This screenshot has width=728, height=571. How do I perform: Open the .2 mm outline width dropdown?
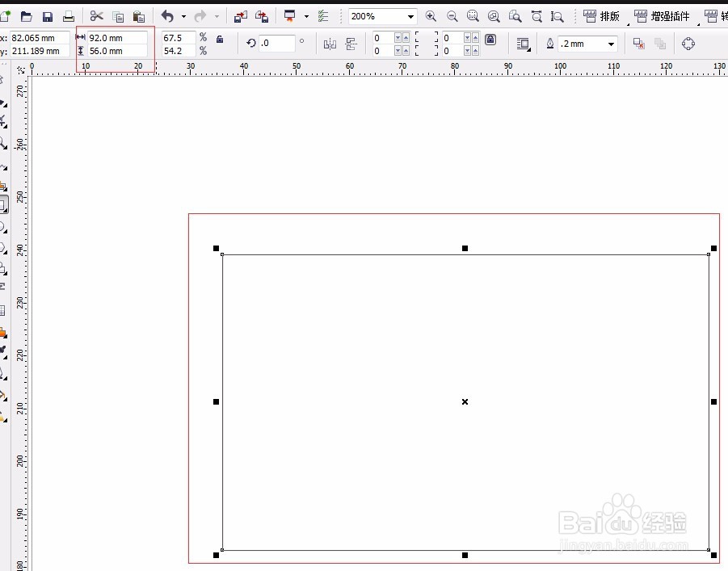click(x=611, y=44)
